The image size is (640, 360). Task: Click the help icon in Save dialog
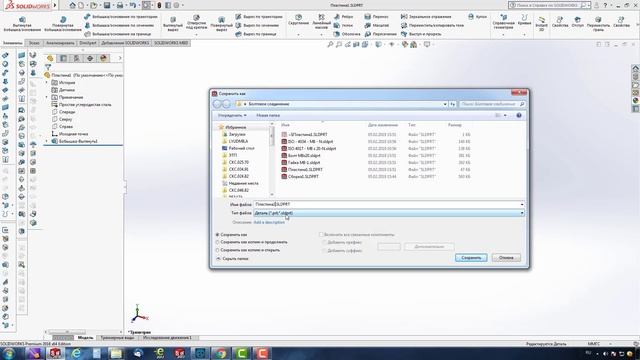(x=519, y=116)
